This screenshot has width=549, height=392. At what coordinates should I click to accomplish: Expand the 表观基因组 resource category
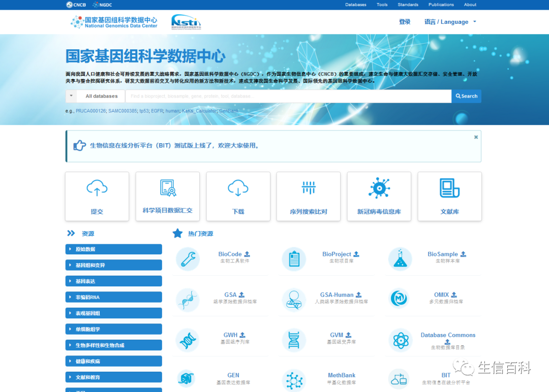click(x=114, y=313)
